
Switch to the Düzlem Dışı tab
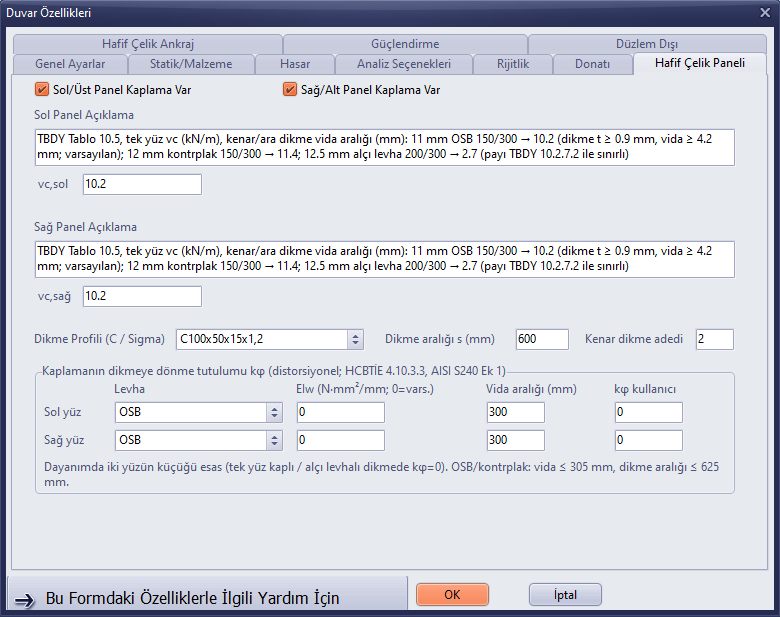pyautogui.click(x=647, y=44)
